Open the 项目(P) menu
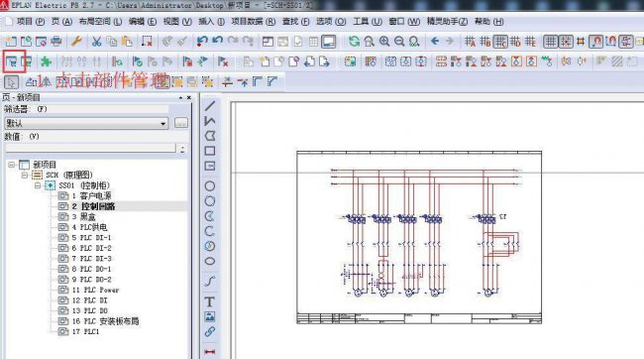This screenshot has height=359, width=644. pyautogui.click(x=31, y=22)
